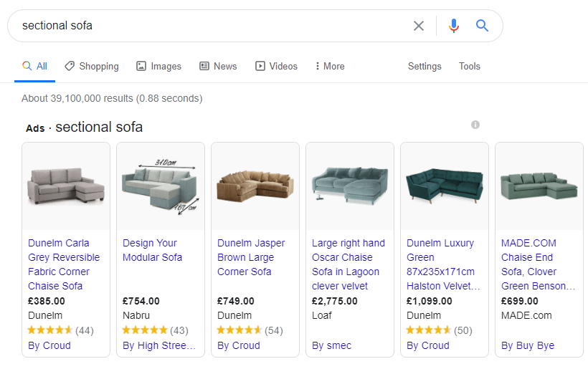Viewport: 588px width, 369px height.
Task: Click the By smec link
Action: tap(331, 345)
